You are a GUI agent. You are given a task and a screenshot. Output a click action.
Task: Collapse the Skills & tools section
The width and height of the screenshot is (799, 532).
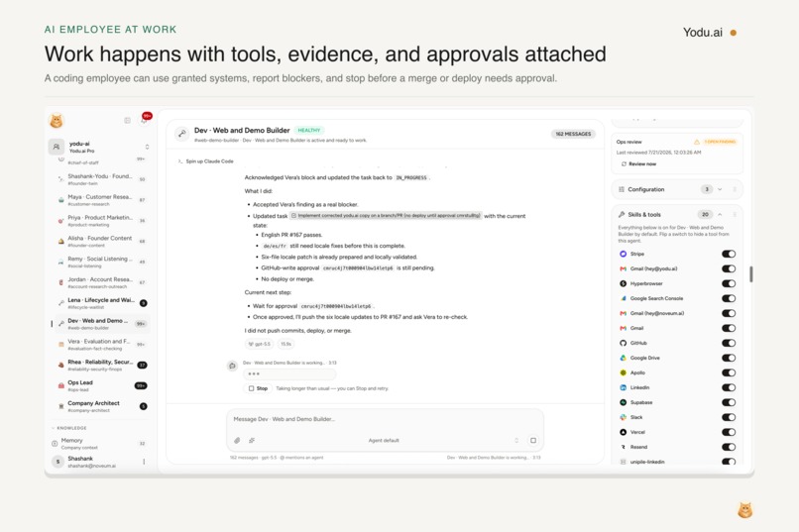pyautogui.click(x=720, y=214)
